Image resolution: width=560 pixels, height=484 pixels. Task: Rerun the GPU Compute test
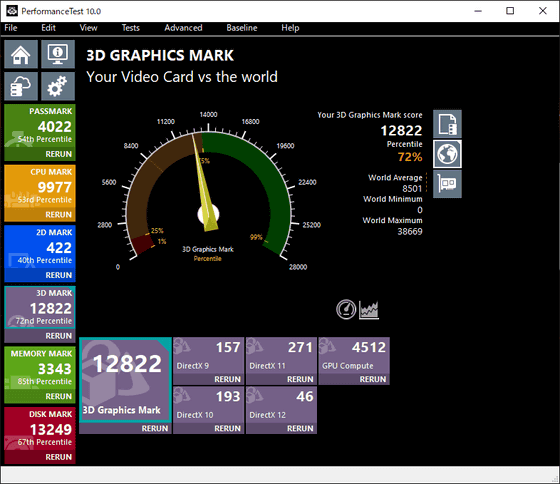point(372,379)
